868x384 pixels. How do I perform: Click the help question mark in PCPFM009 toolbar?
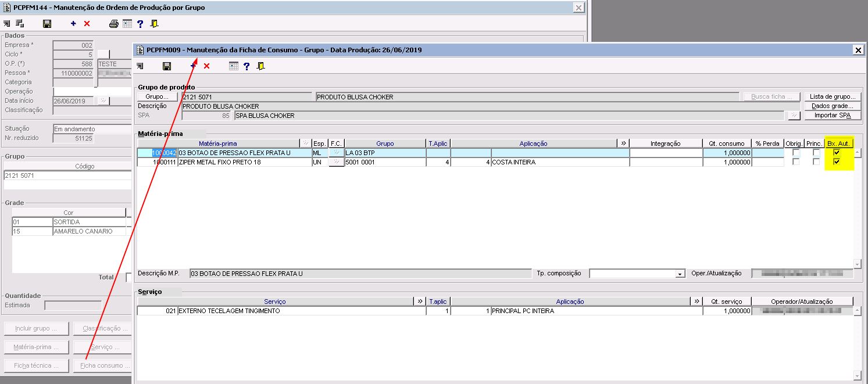point(247,66)
